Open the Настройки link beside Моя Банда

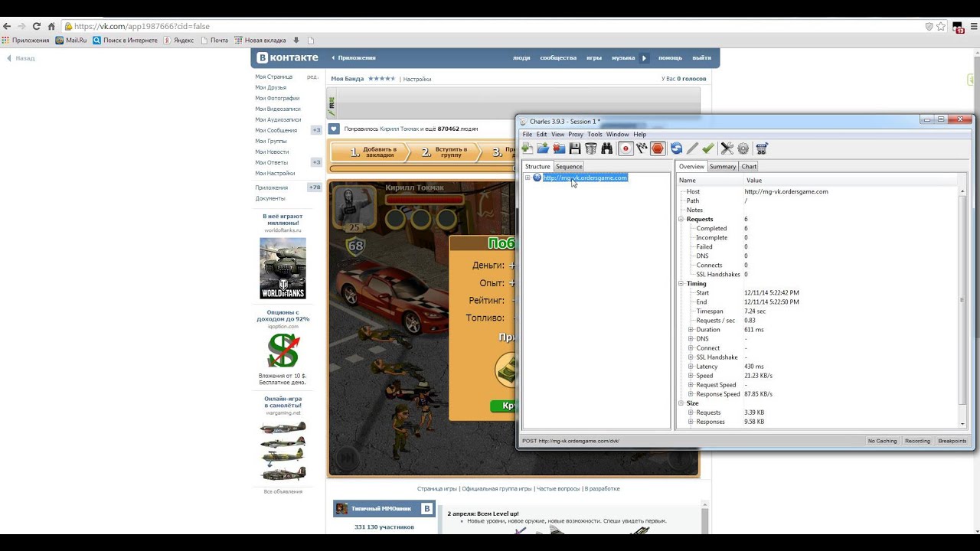coord(417,79)
